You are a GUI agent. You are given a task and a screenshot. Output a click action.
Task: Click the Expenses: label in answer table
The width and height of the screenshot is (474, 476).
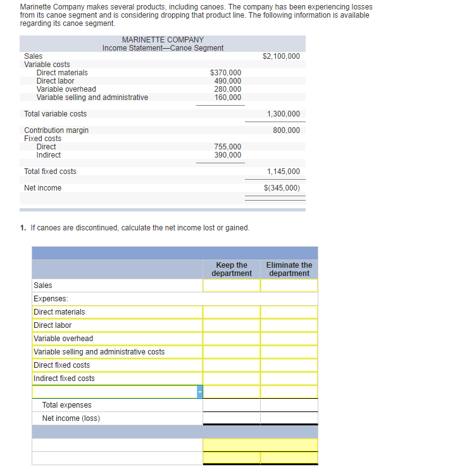51,299
